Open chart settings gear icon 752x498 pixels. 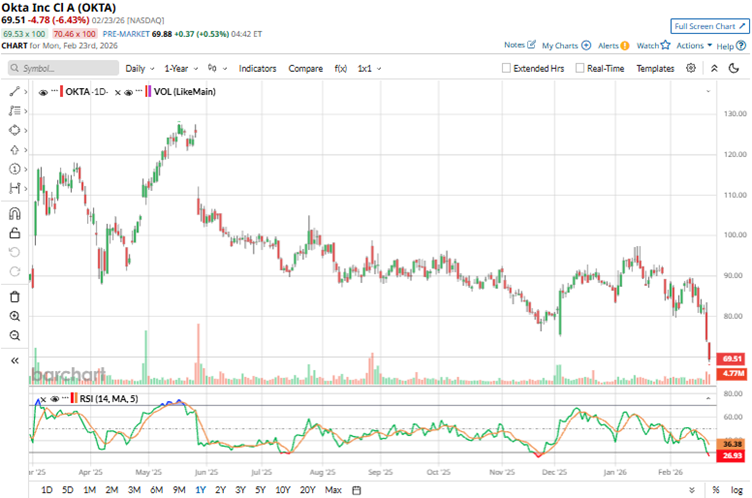[691, 68]
